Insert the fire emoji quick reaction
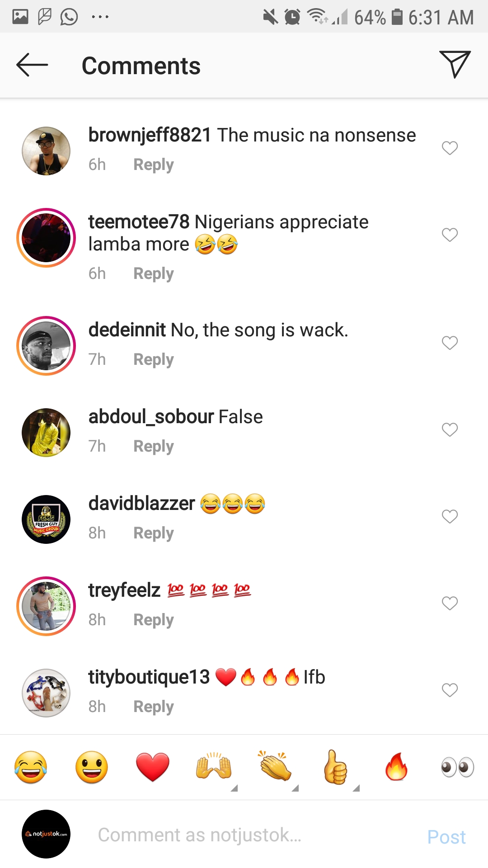This screenshot has width=488, height=868. point(396,767)
